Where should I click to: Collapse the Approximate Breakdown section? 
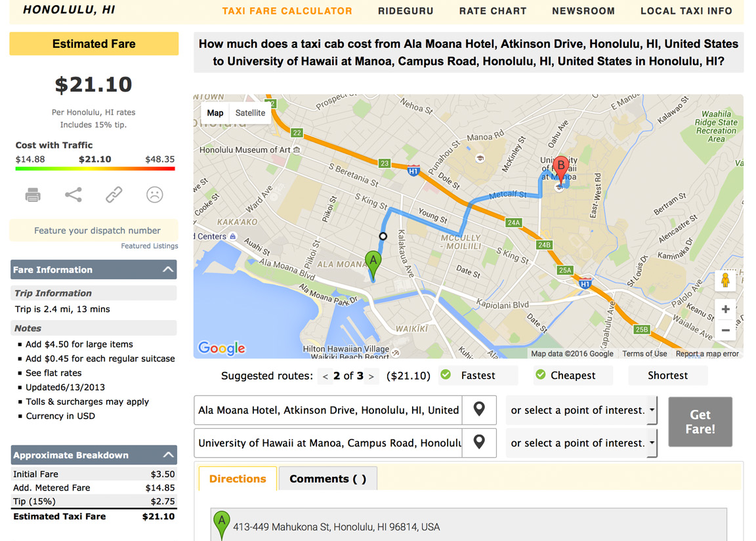pyautogui.click(x=94, y=454)
